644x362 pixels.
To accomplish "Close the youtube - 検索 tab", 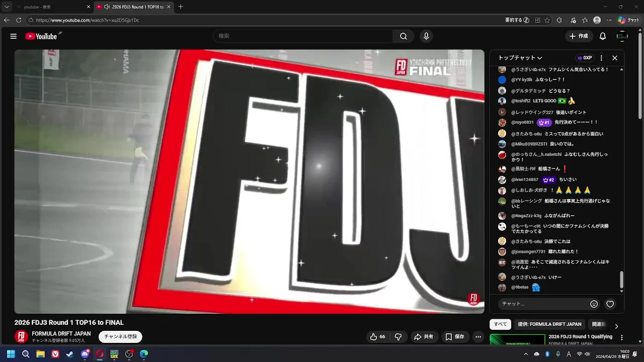I will [x=89, y=7].
